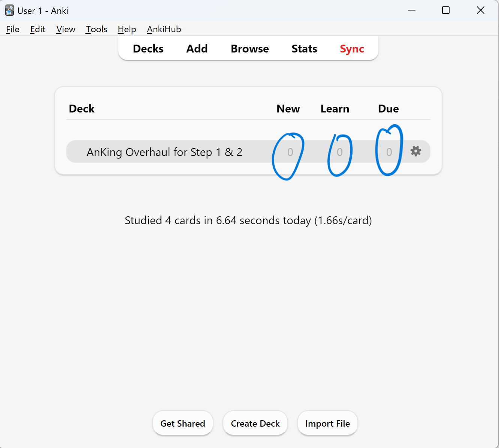This screenshot has width=499, height=448.
Task: Maximize the Anki window
Action: point(446,10)
